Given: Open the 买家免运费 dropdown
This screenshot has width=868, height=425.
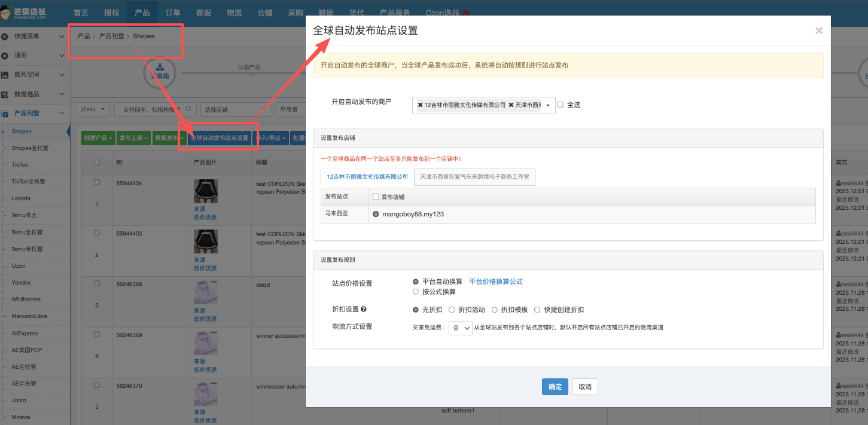Looking at the screenshot, I should [461, 328].
